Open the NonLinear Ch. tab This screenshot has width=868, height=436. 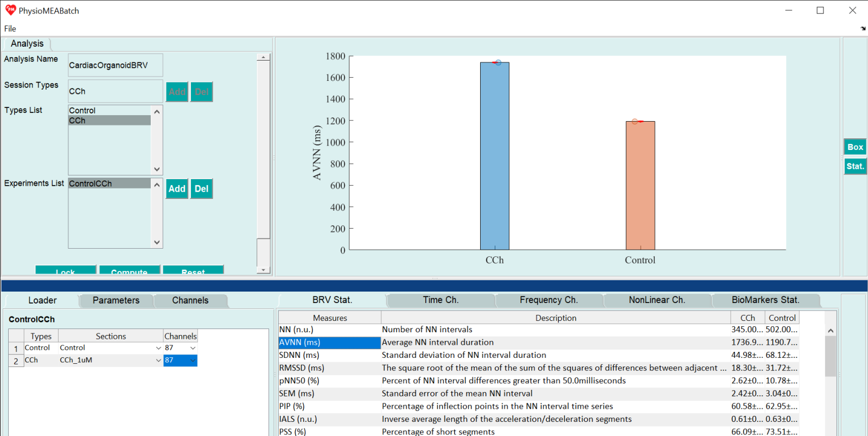click(656, 300)
